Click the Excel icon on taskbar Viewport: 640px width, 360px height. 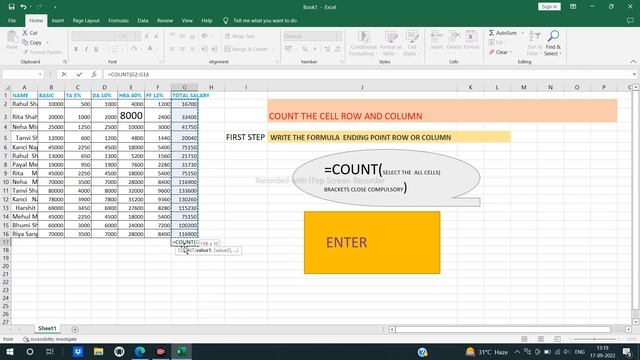[x=182, y=351]
